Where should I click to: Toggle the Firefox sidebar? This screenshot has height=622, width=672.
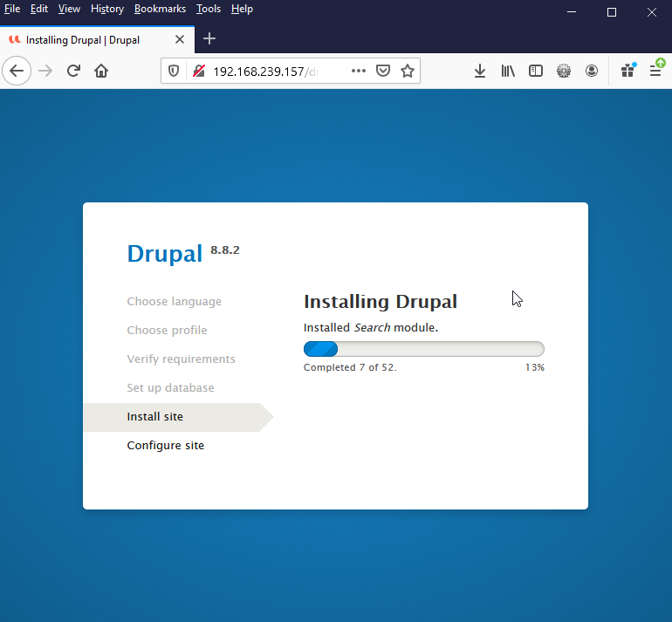tap(536, 72)
